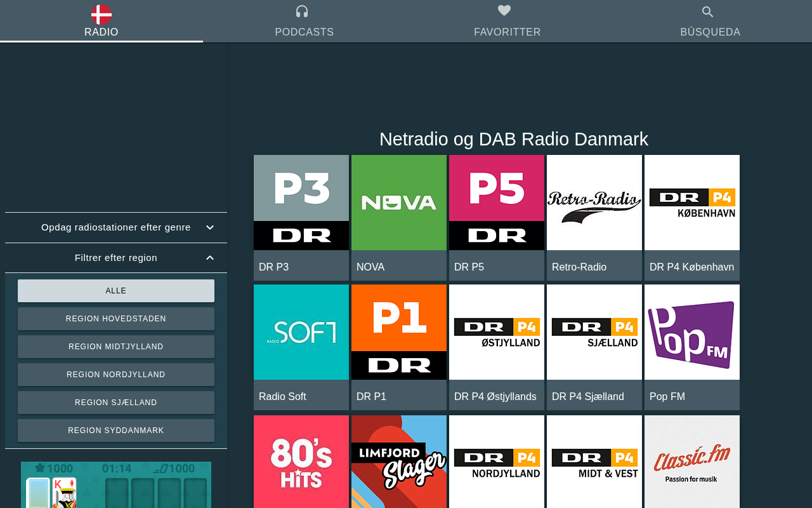The height and width of the screenshot is (508, 812).
Task: Click 'Opdag radiostationer efter genre' label
Action: pyautogui.click(x=116, y=227)
